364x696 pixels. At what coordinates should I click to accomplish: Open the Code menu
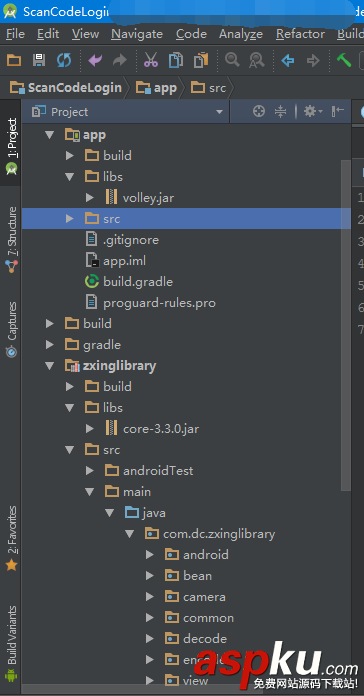[x=191, y=34]
